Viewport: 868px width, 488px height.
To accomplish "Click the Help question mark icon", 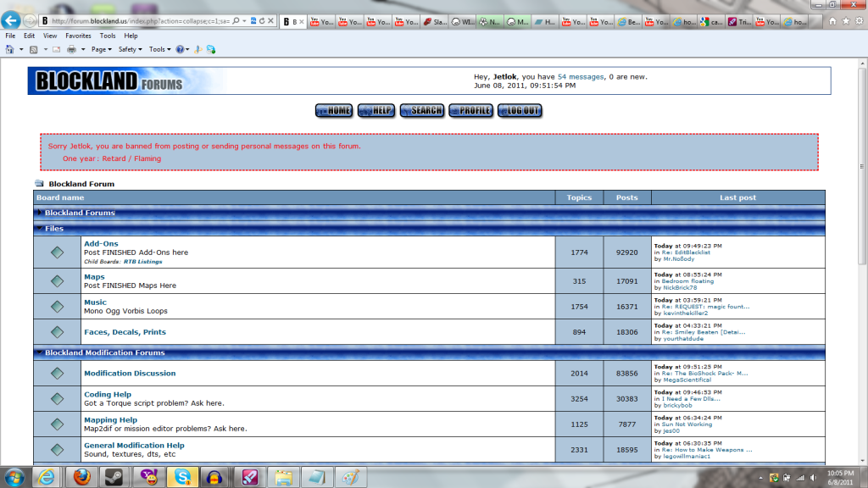I will [x=180, y=49].
